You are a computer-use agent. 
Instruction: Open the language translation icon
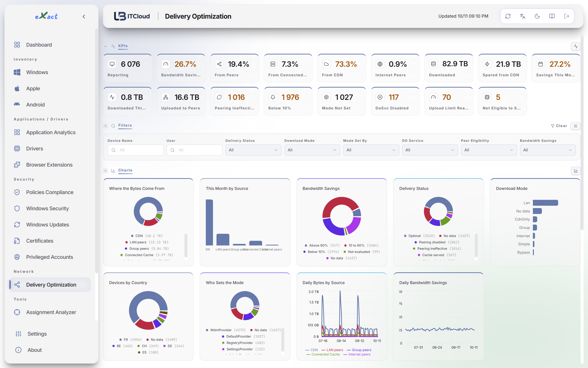[x=523, y=16]
